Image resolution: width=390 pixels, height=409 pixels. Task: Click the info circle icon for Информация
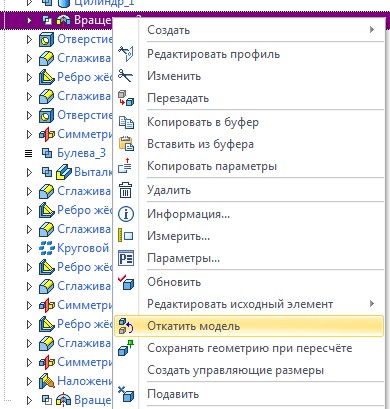pos(126,214)
